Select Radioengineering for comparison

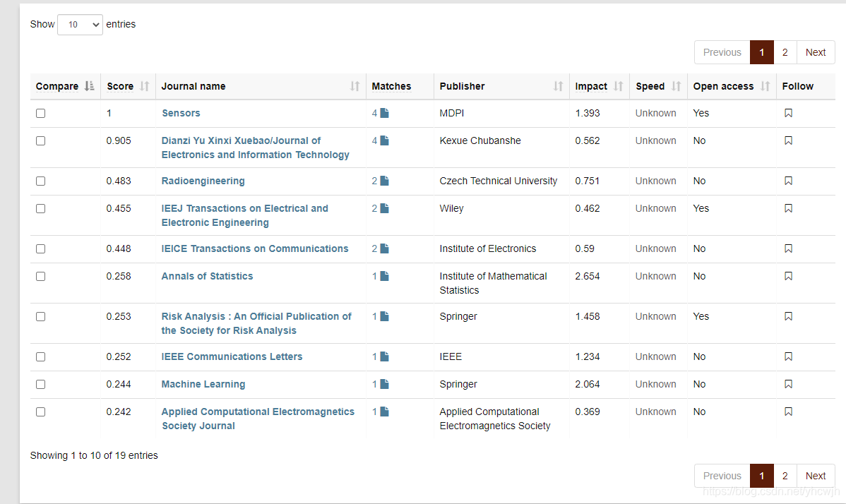(40, 181)
